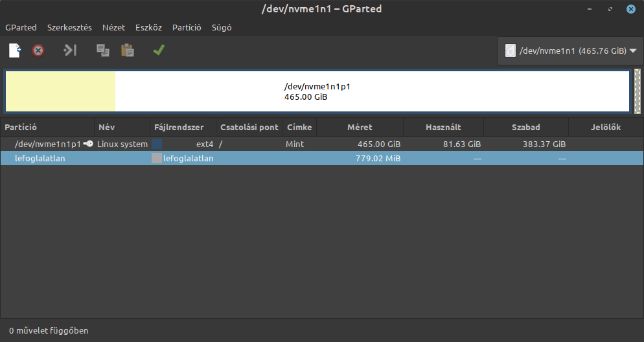Click the paste partition clipboard icon
The height and width of the screenshot is (342, 644).
(x=128, y=51)
